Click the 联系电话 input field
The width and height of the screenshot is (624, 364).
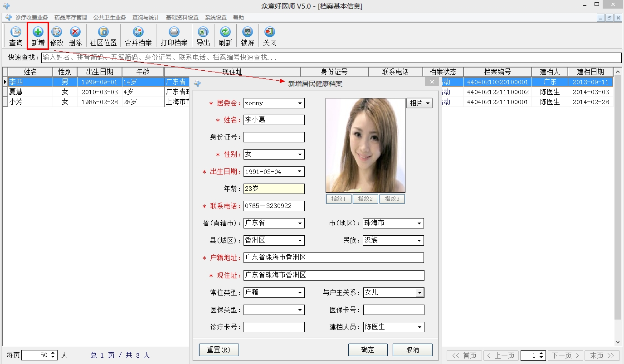click(x=274, y=206)
